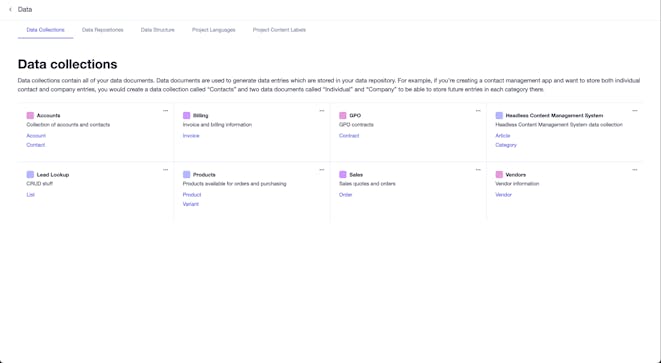661x363 pixels.
Task: Open the Project Languages tab
Action: point(214,30)
